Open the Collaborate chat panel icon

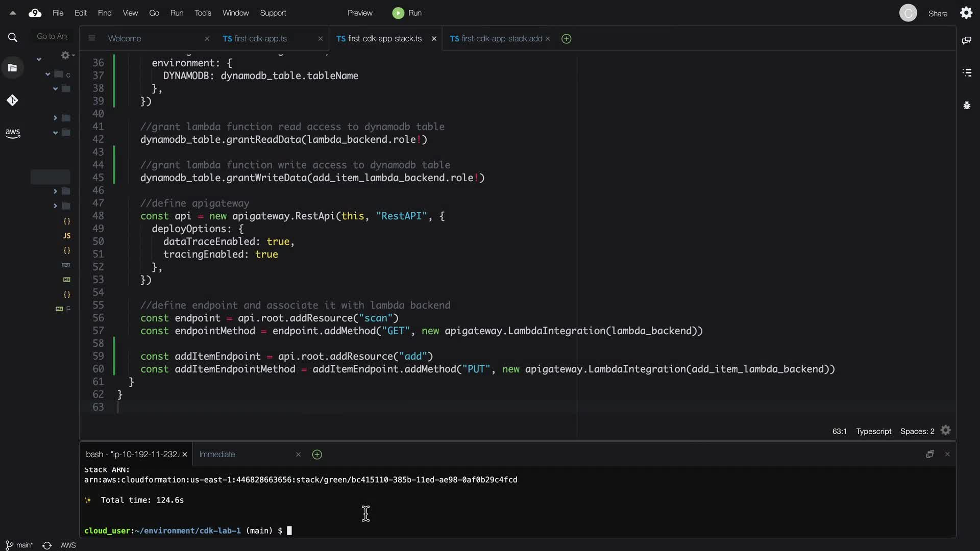click(x=966, y=40)
